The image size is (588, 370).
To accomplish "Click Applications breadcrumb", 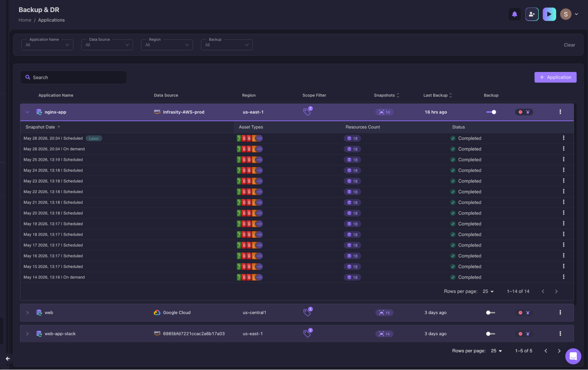I will (x=51, y=20).
